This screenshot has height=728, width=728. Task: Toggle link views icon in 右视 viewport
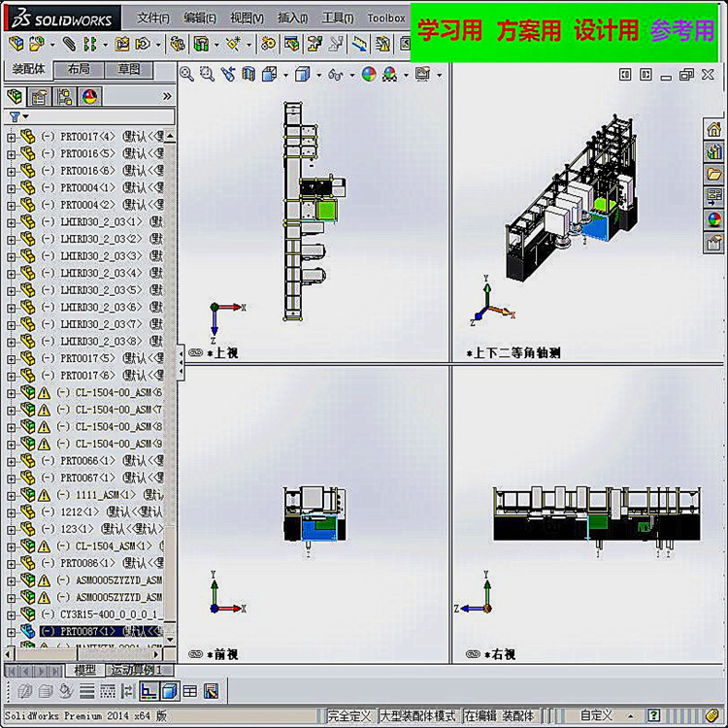coord(473,654)
